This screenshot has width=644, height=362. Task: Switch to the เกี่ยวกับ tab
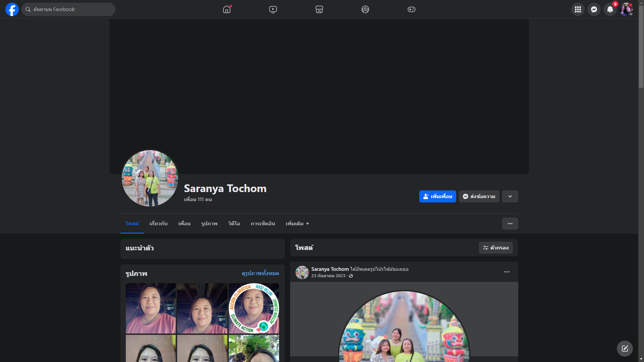pyautogui.click(x=158, y=224)
